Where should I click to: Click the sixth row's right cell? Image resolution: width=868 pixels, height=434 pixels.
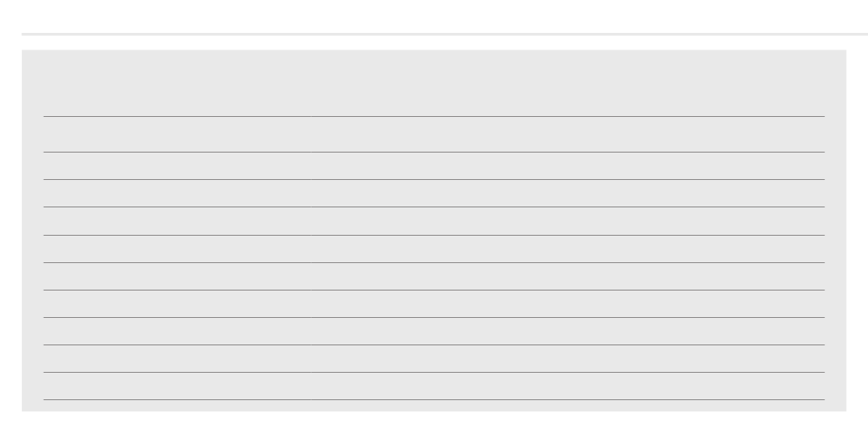click(568, 276)
